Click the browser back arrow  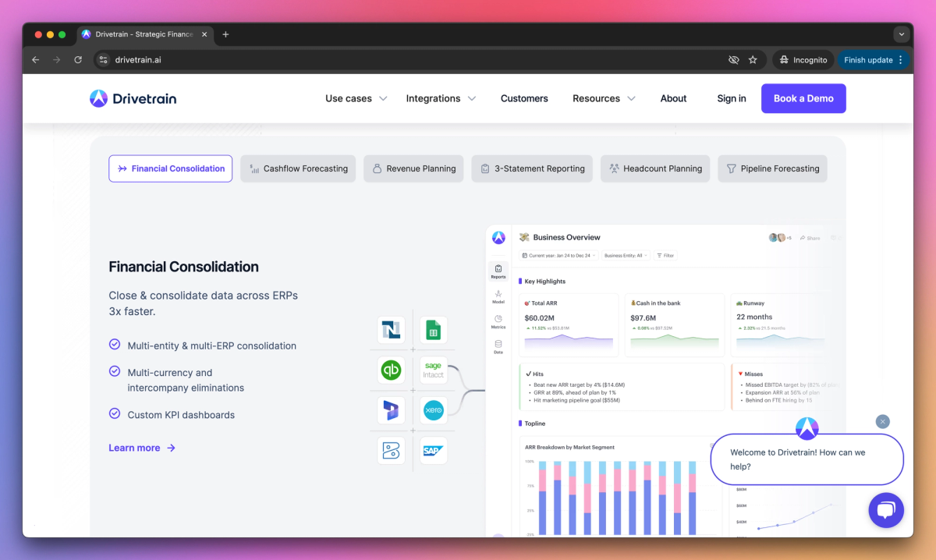point(35,59)
